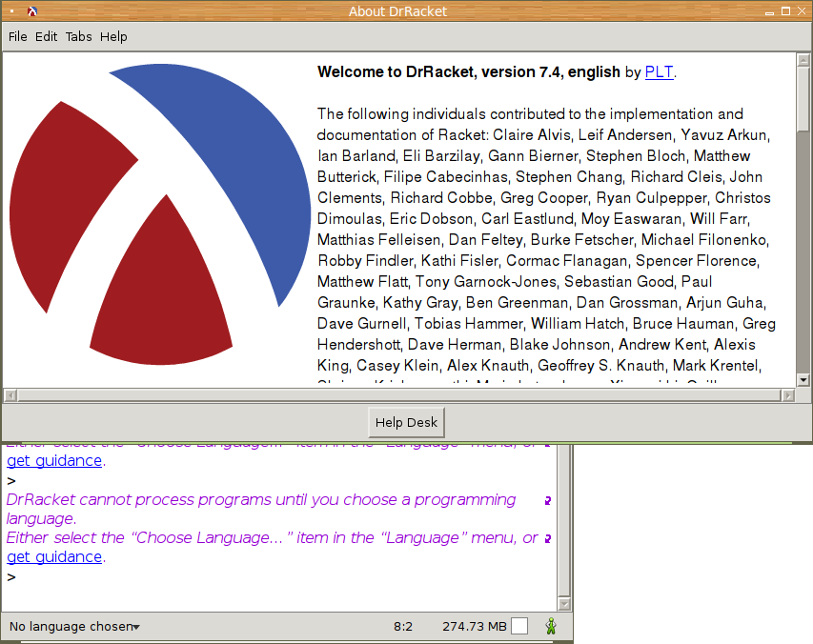Open the Tabs menu
This screenshot has height=644, width=813.
(x=78, y=37)
